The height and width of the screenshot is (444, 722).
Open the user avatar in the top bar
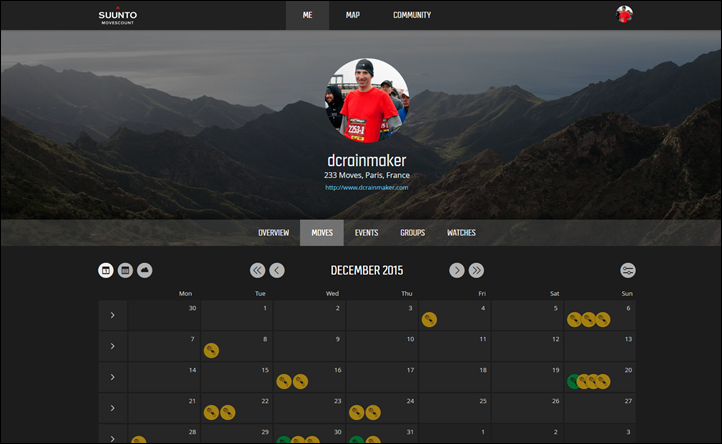pyautogui.click(x=624, y=14)
